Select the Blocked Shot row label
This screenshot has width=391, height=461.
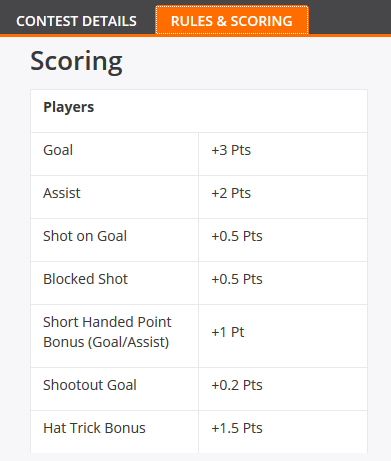pos(85,279)
